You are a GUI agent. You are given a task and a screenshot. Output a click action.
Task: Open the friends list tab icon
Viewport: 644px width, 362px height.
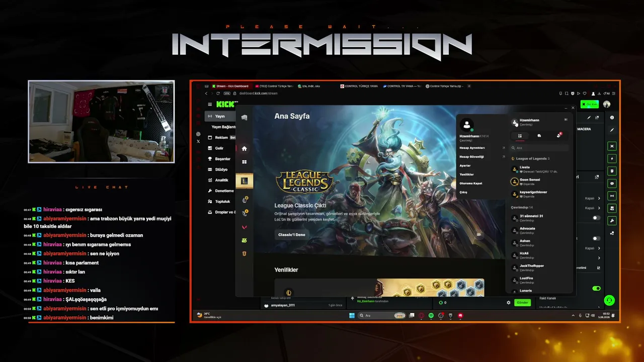(520, 135)
